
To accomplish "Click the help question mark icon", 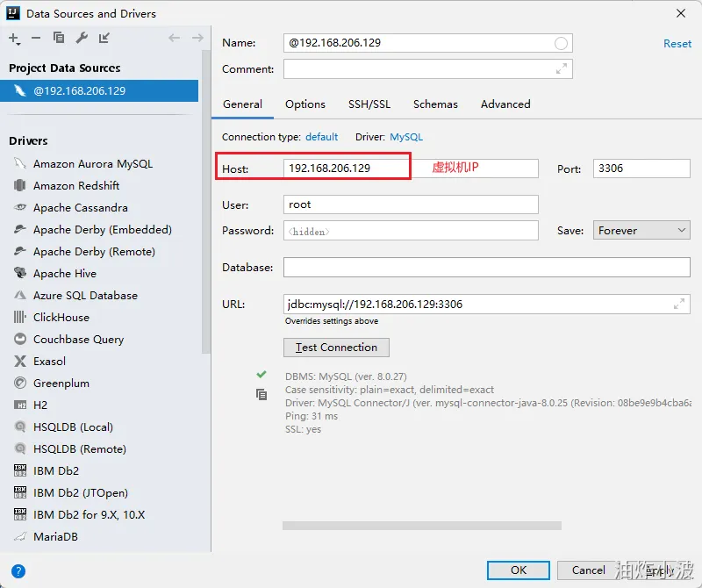I will [18, 570].
